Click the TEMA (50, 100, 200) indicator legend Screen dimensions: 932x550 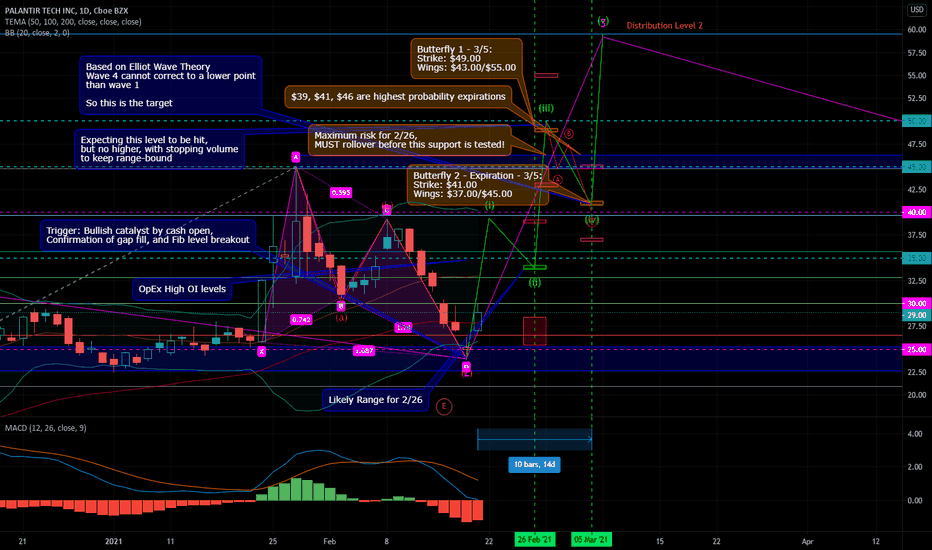tap(73, 22)
